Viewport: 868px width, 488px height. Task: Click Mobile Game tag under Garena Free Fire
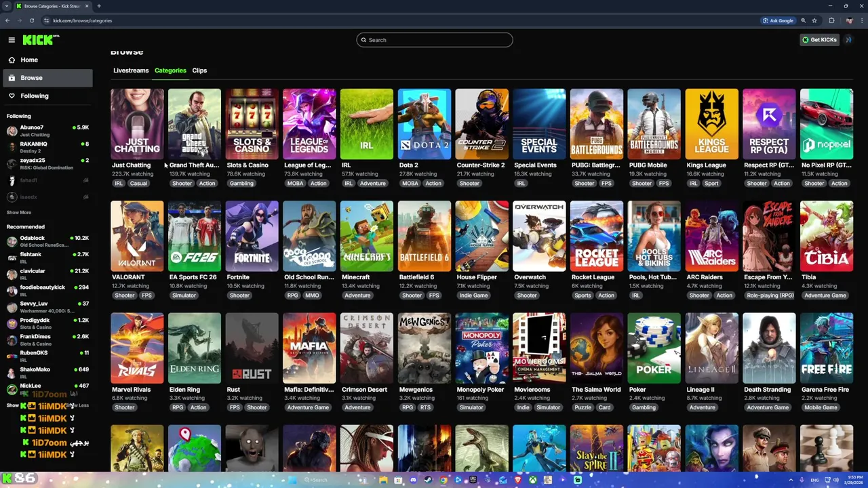tap(821, 407)
